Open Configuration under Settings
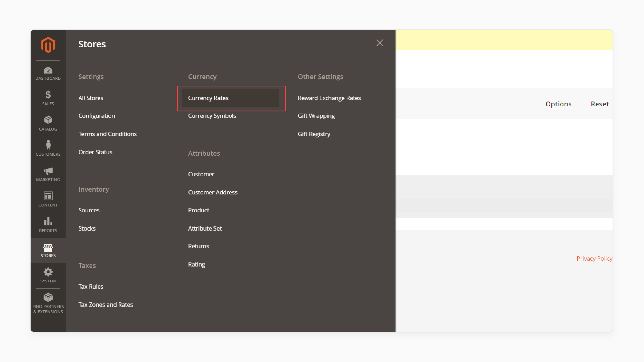Image resolution: width=644 pixels, height=362 pixels. (x=96, y=116)
